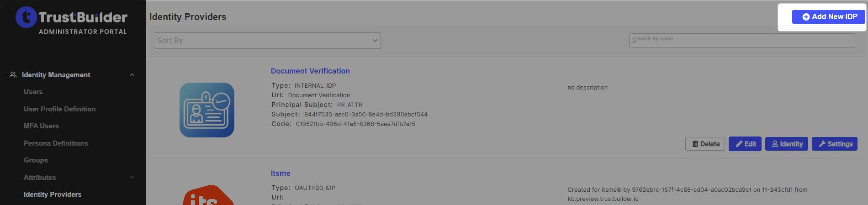The width and height of the screenshot is (868, 205).
Task: Expand the Attributes submenu chevron
Action: coord(132,178)
